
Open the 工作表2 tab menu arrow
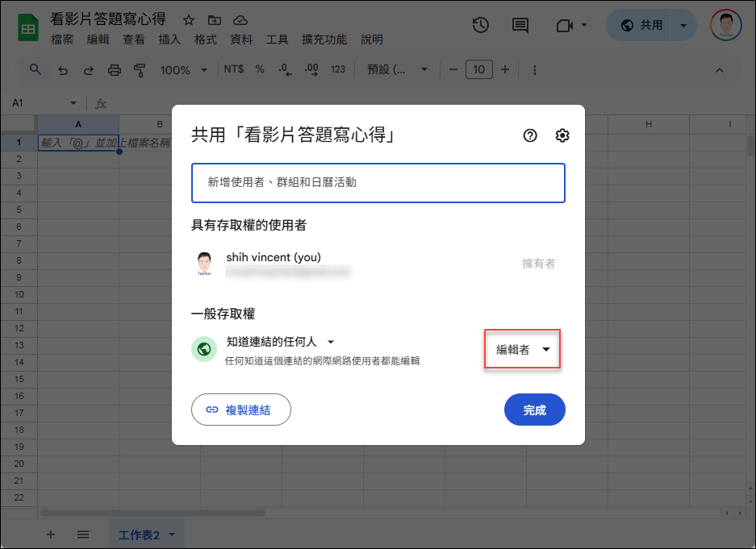coord(172,534)
